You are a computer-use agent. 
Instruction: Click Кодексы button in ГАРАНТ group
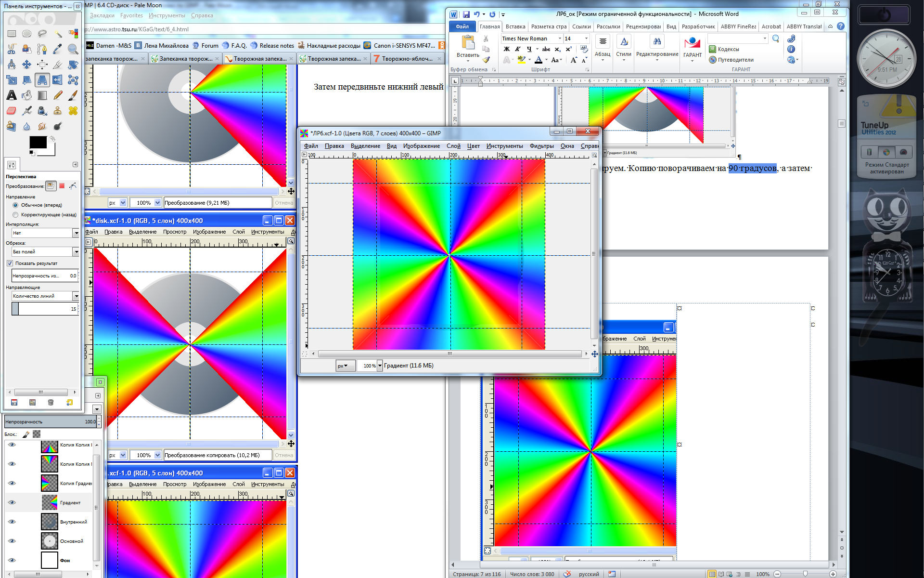724,49
